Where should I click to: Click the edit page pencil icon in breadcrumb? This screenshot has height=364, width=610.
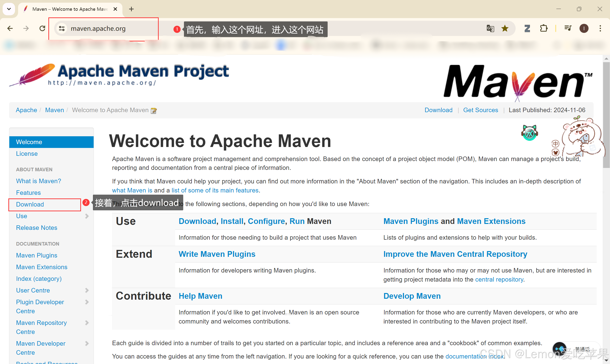tap(154, 111)
